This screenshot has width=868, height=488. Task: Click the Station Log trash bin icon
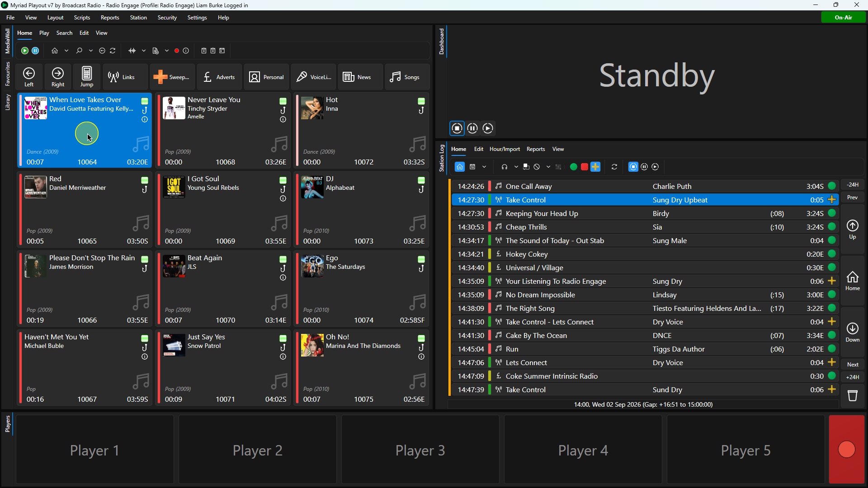[x=852, y=396]
